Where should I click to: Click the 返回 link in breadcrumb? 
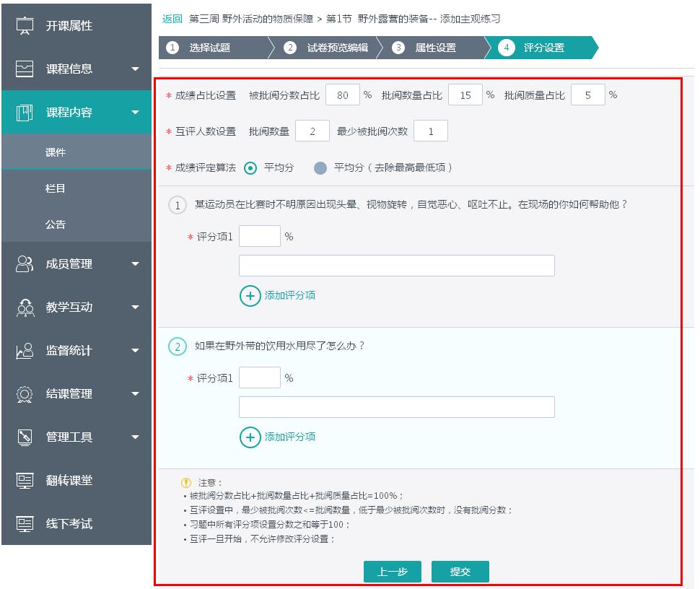[172, 19]
